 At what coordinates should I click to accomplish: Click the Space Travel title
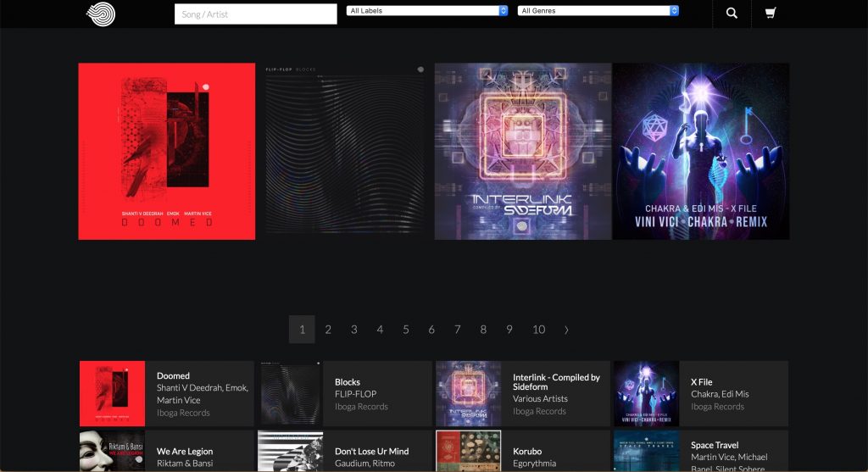[x=715, y=446]
